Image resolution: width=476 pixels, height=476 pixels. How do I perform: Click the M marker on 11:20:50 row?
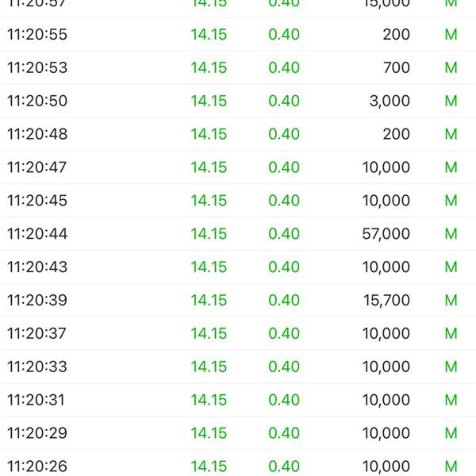point(451,101)
